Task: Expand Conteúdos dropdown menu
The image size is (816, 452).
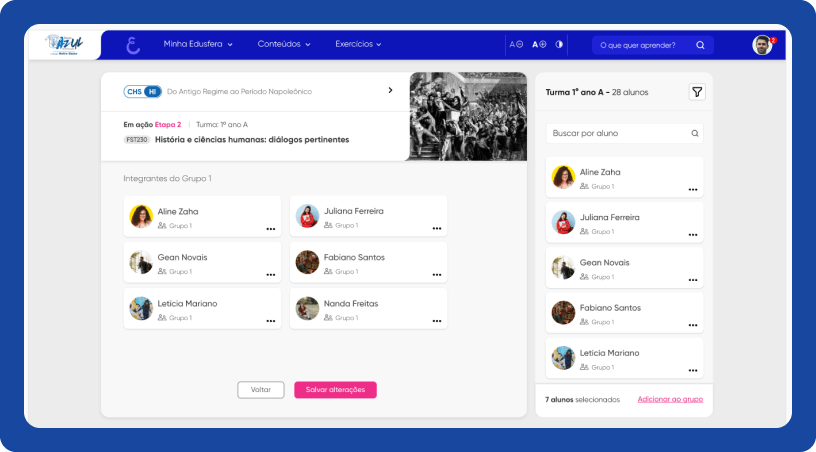Action: pos(284,45)
